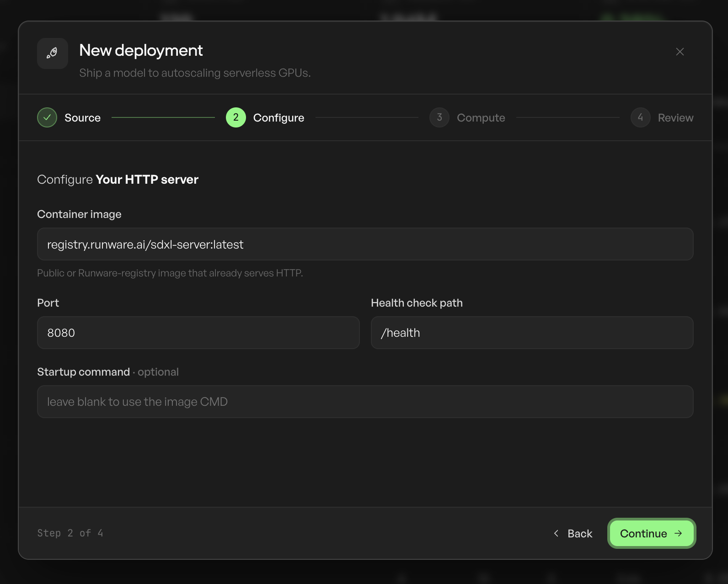Viewport: 728px width, 584px height.
Task: Click the step 3 circle
Action: [x=439, y=117]
